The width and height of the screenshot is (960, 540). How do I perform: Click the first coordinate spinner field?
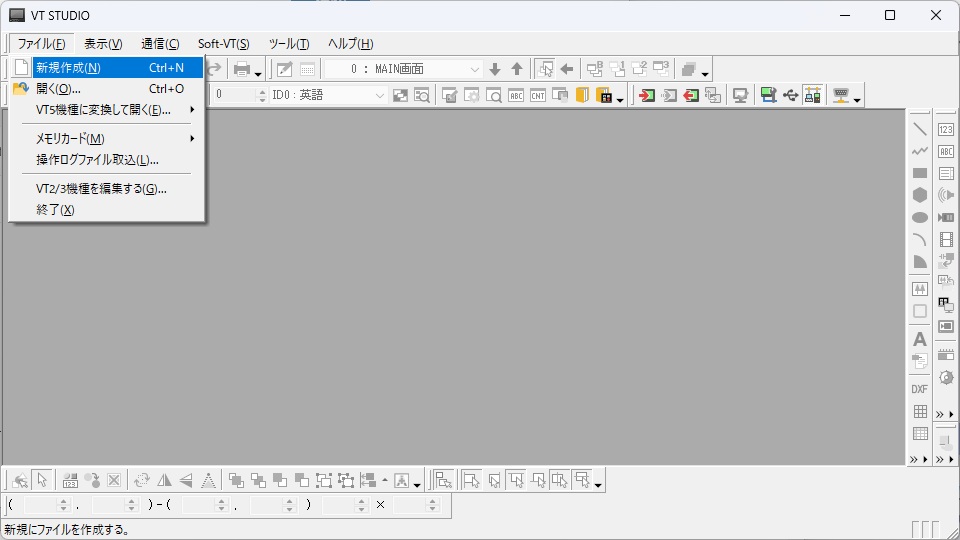[x=45, y=505]
